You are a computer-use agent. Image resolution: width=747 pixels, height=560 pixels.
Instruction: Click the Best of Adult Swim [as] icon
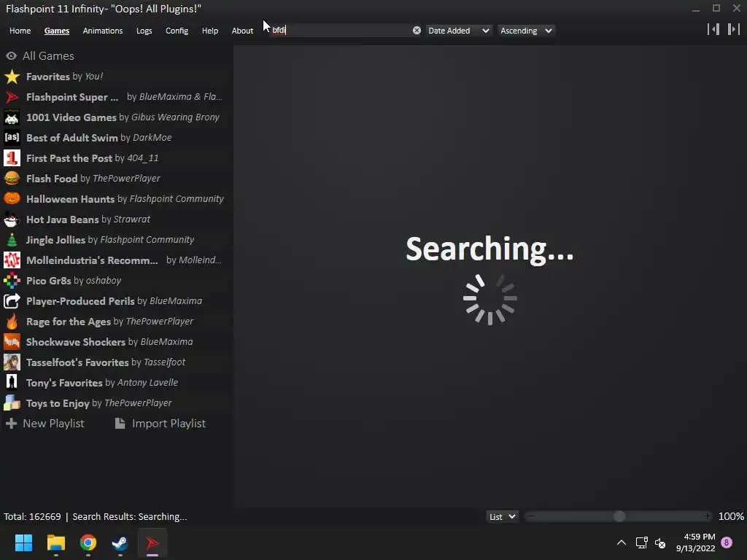click(x=12, y=138)
